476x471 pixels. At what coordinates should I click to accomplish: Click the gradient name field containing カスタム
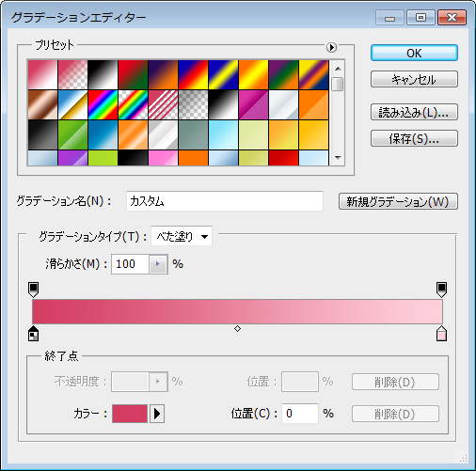pos(225,201)
